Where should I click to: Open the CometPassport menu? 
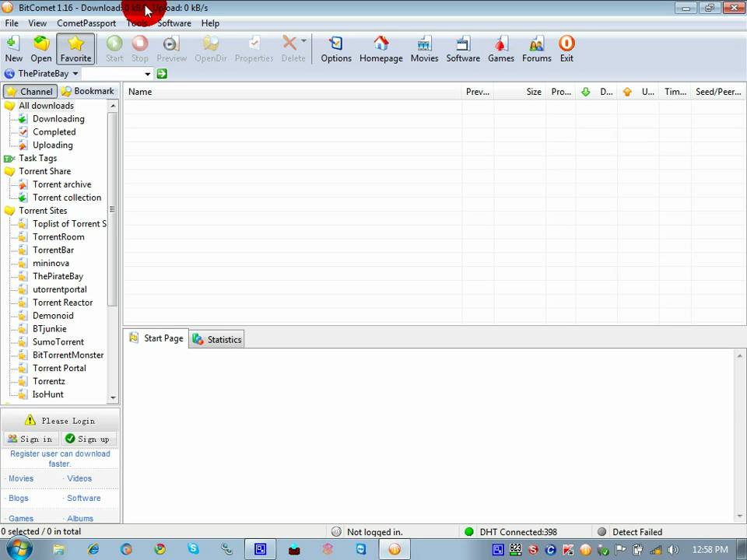tap(86, 23)
